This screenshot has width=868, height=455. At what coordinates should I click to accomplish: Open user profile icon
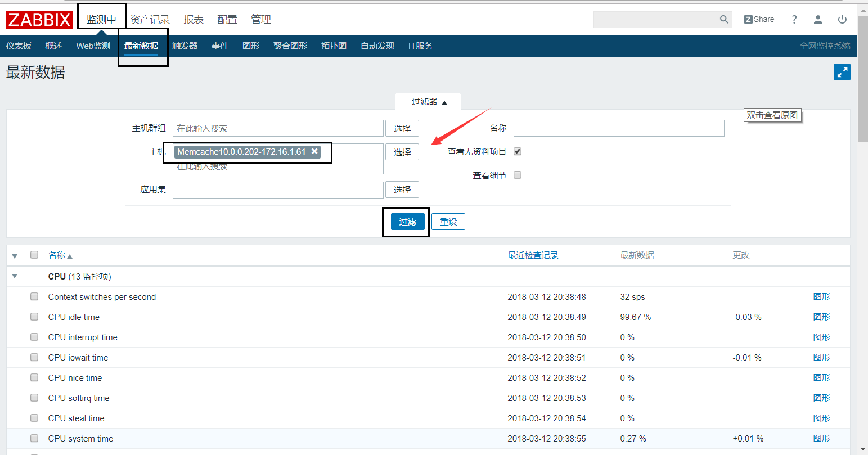pyautogui.click(x=818, y=20)
